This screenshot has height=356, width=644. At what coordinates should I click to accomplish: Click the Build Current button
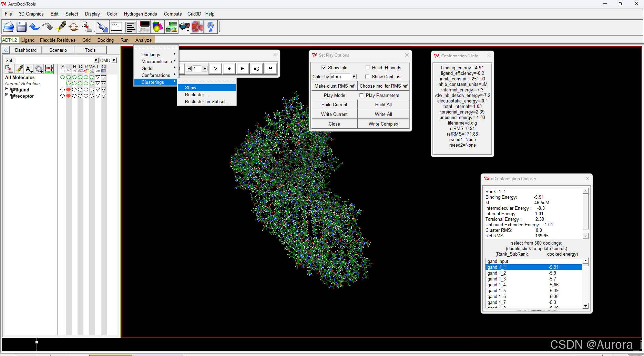[334, 105]
